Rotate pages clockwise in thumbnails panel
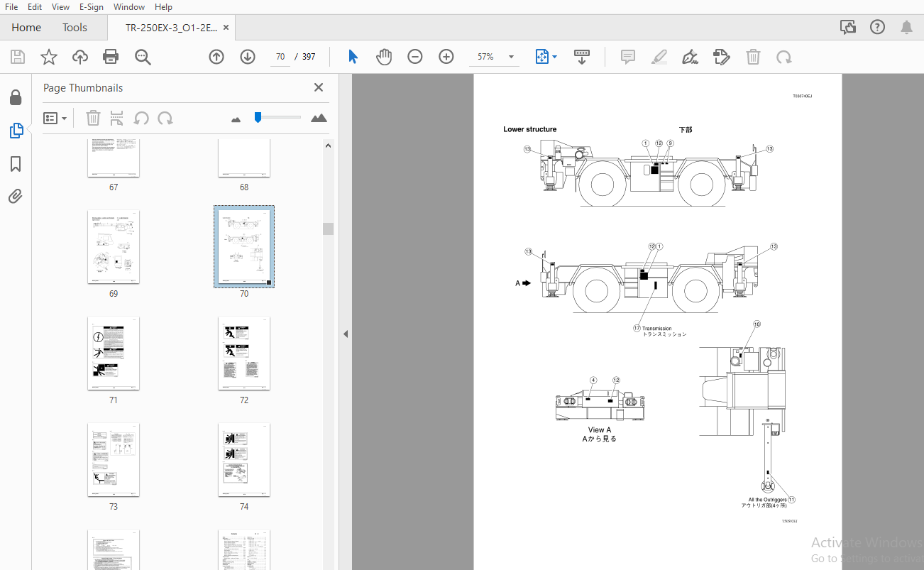Image resolution: width=924 pixels, height=570 pixels. (x=165, y=118)
